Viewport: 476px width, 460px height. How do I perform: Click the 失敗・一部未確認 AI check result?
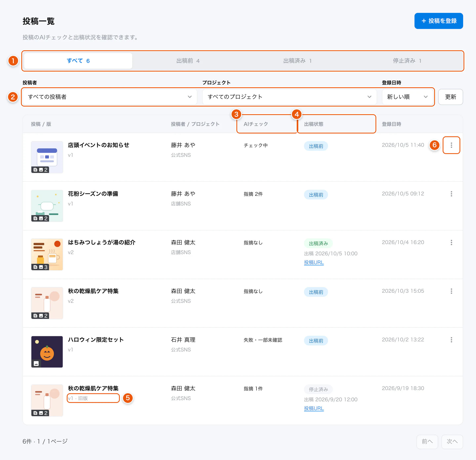(x=263, y=340)
